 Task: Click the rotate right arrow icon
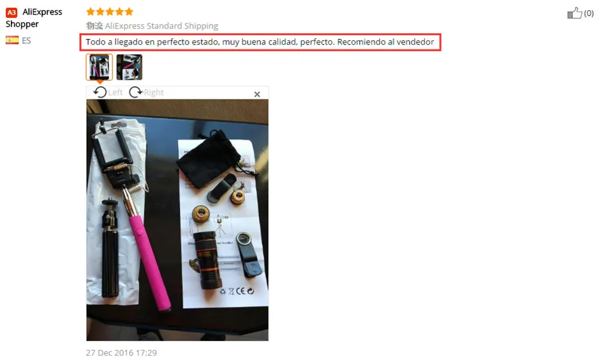coord(136,92)
